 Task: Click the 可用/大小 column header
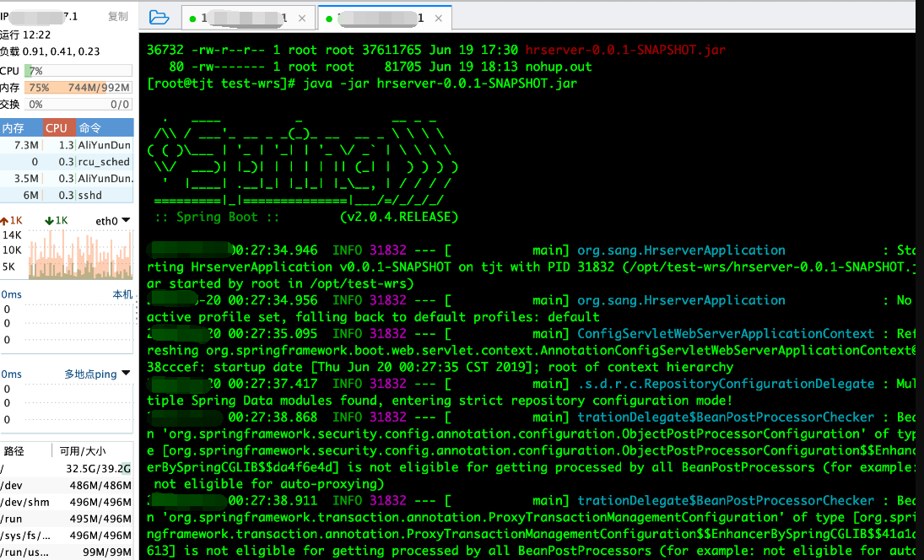(x=83, y=451)
